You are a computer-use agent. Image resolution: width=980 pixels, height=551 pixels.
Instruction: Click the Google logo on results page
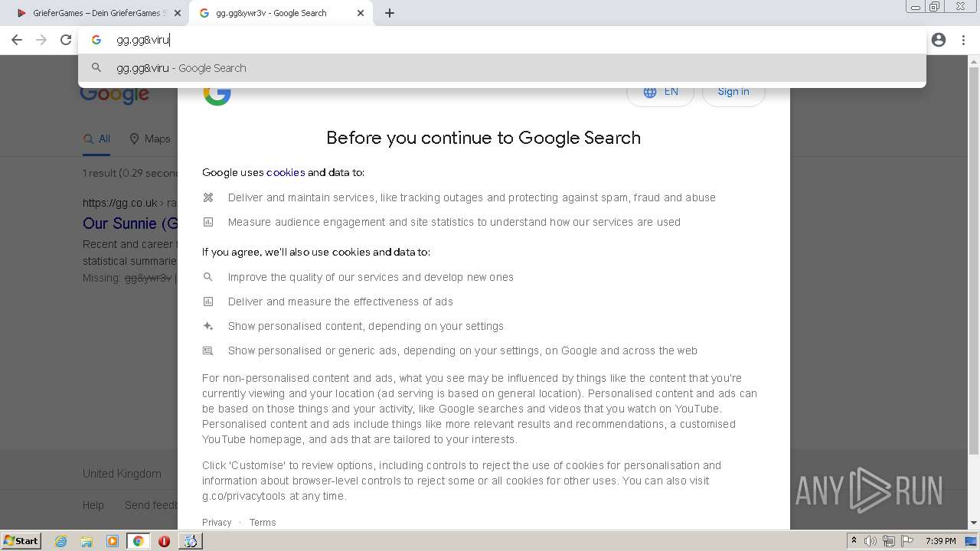[x=115, y=94]
